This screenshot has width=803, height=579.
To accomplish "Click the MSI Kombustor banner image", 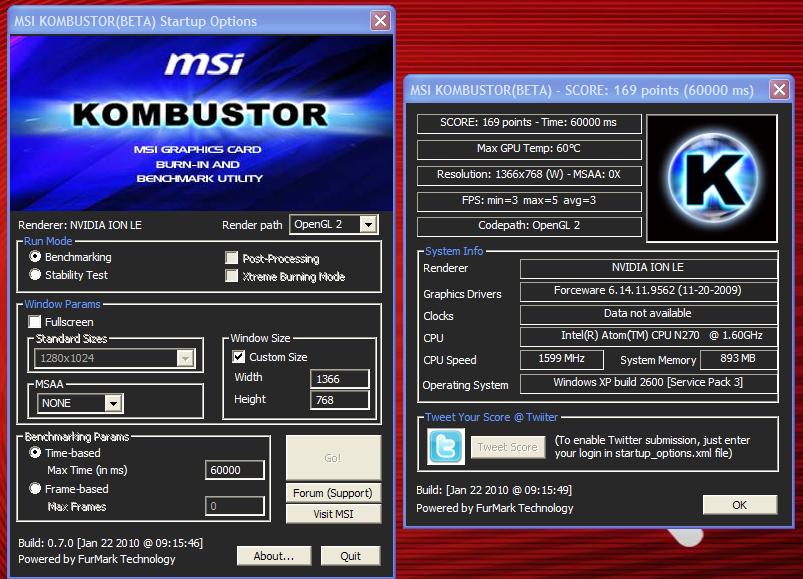I will pyautogui.click(x=201, y=123).
